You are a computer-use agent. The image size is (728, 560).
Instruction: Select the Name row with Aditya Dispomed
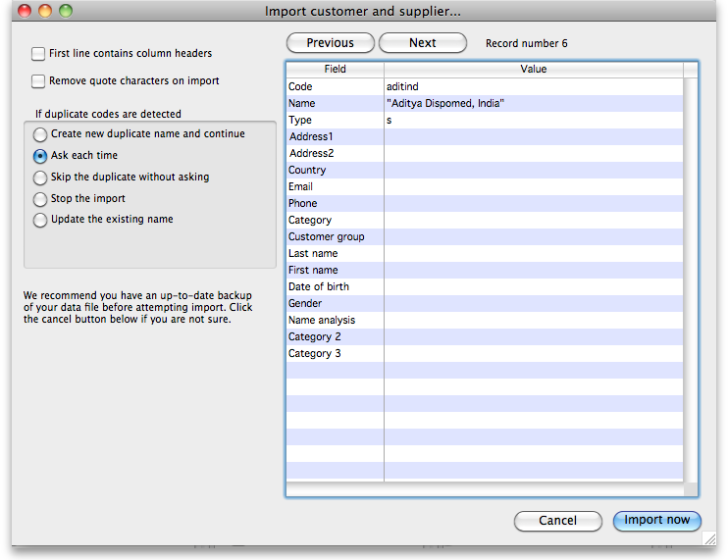tap(451, 104)
